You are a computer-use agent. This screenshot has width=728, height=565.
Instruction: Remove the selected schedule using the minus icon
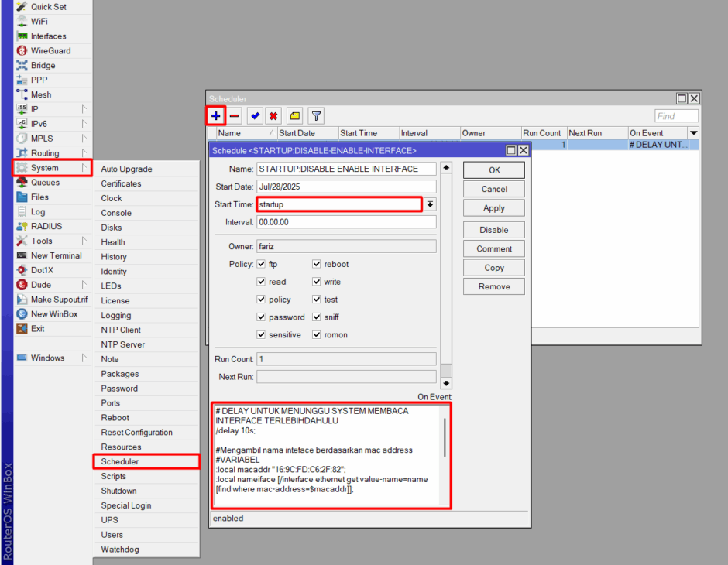pyautogui.click(x=235, y=115)
